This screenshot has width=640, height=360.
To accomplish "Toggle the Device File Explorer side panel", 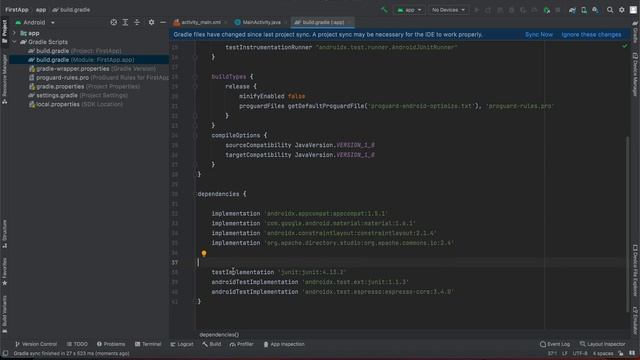I will tap(636, 270).
